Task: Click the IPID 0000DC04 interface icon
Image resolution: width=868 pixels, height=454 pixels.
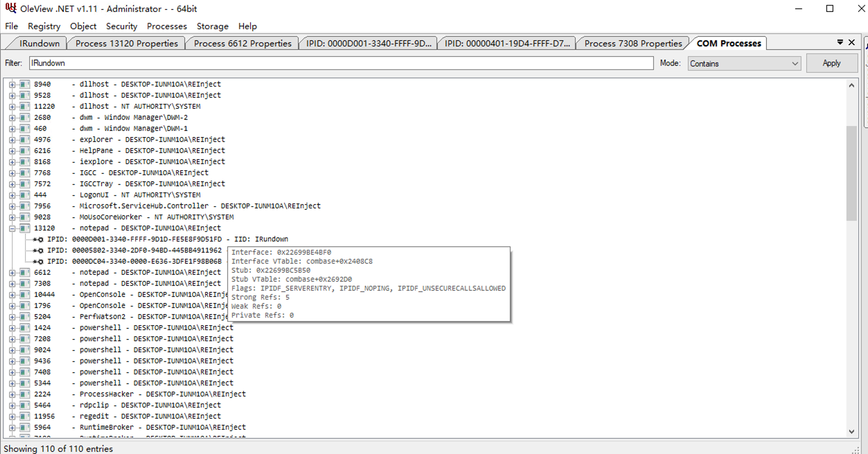Action: (x=38, y=262)
